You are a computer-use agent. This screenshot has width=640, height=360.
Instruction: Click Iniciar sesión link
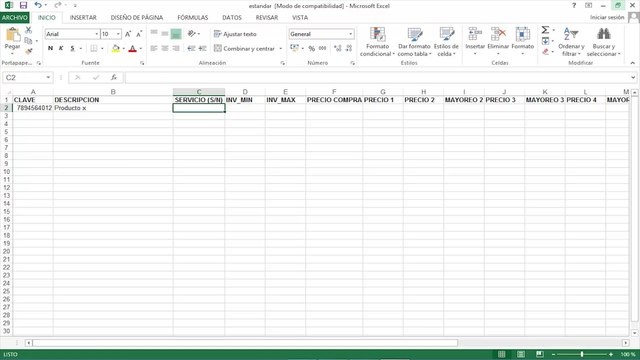pyautogui.click(x=607, y=17)
